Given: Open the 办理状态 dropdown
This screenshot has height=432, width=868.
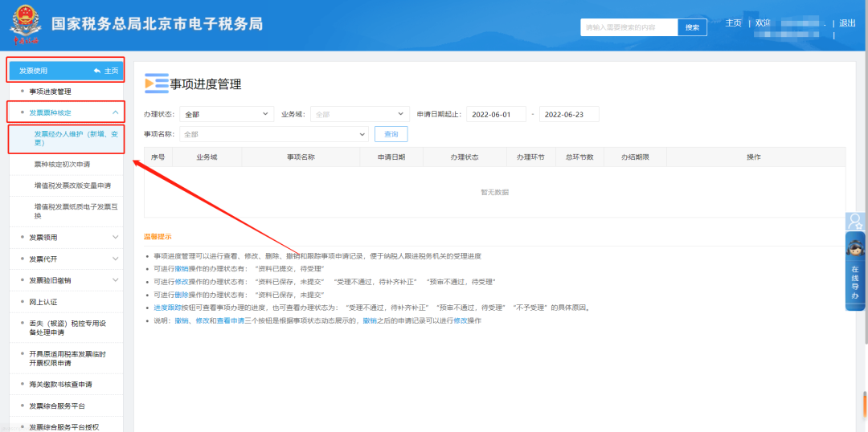Looking at the screenshot, I should [227, 115].
